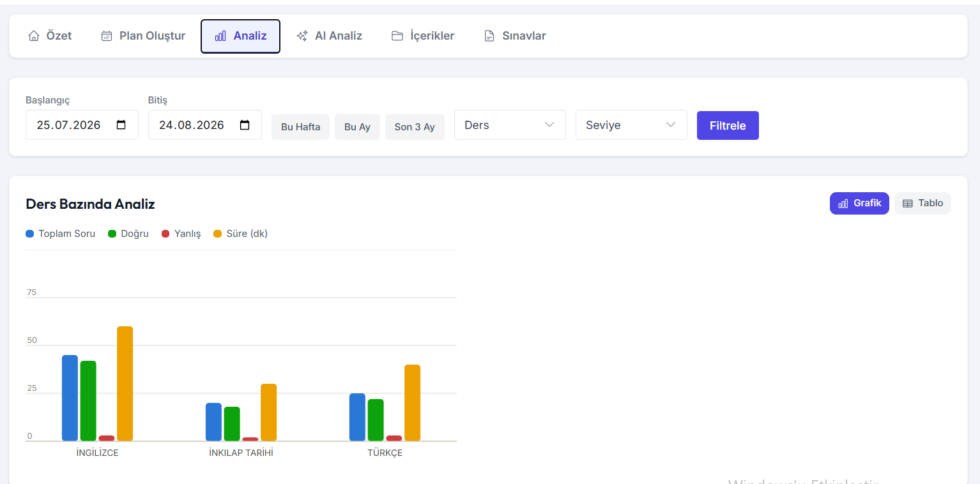Screen dimensions: 980x484
Task: Toggle the Yanlış legend series
Action: coord(181,234)
